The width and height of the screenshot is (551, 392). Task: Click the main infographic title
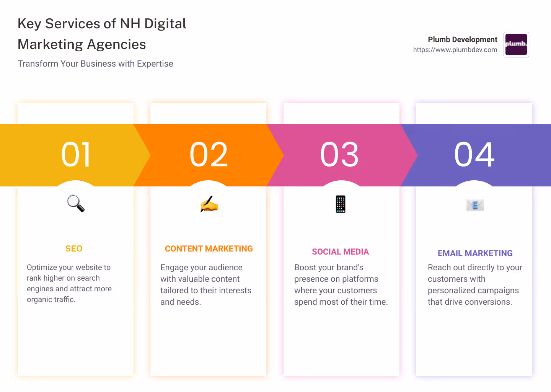[102, 34]
